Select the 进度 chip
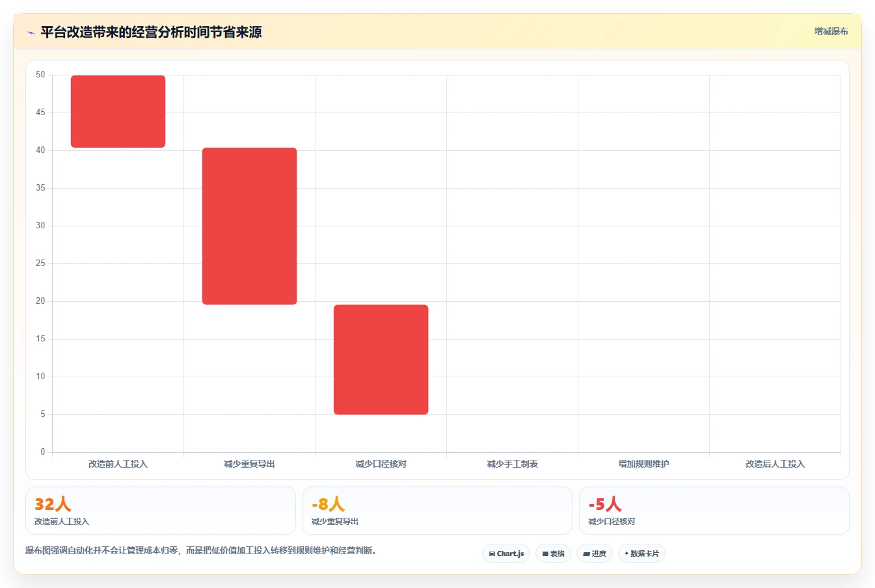 click(x=595, y=554)
